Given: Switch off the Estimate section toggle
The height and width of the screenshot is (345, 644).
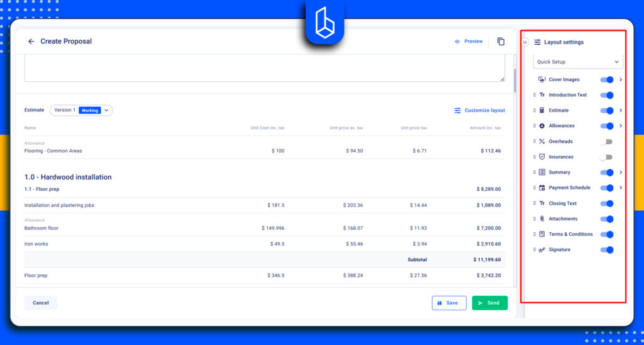Looking at the screenshot, I should (607, 110).
